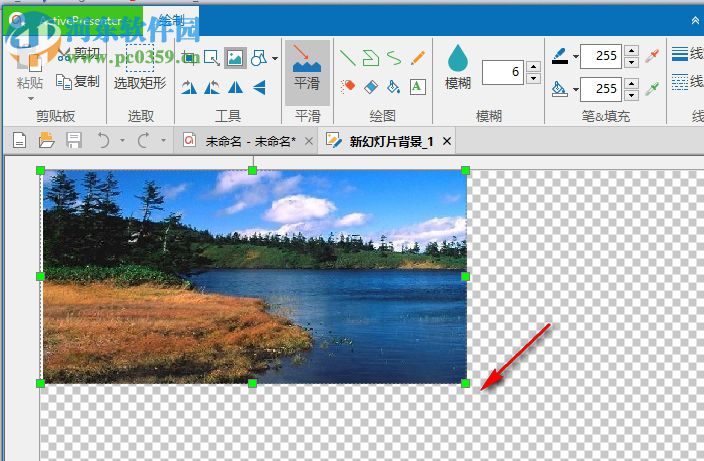Increase fill opacity with up arrow
The image size is (704, 461).
point(631,83)
